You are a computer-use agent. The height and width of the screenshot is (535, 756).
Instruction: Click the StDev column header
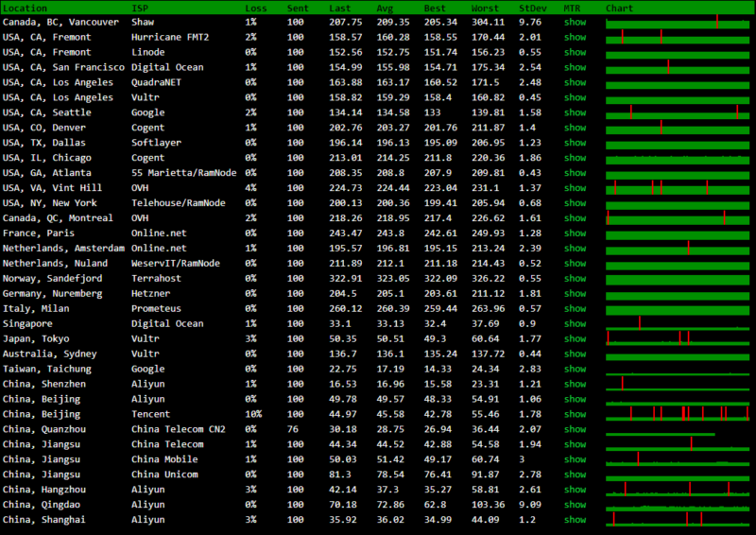click(x=531, y=8)
